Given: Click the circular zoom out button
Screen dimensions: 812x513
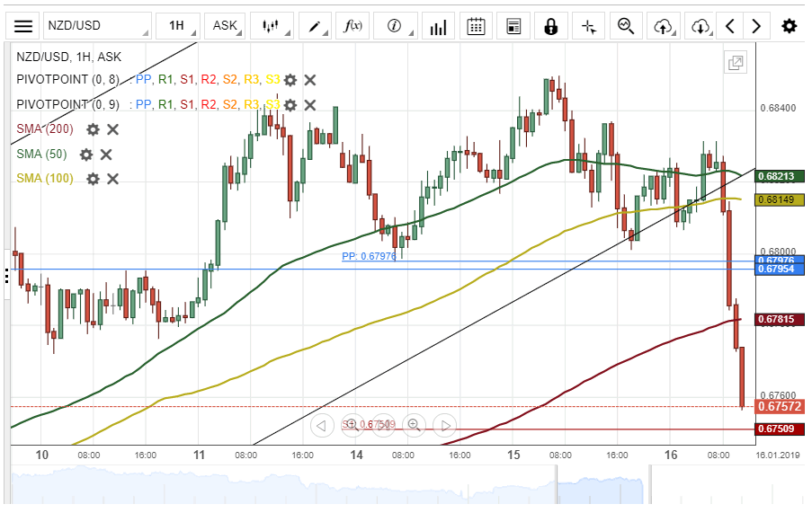Looking at the screenshot, I should (x=352, y=426).
